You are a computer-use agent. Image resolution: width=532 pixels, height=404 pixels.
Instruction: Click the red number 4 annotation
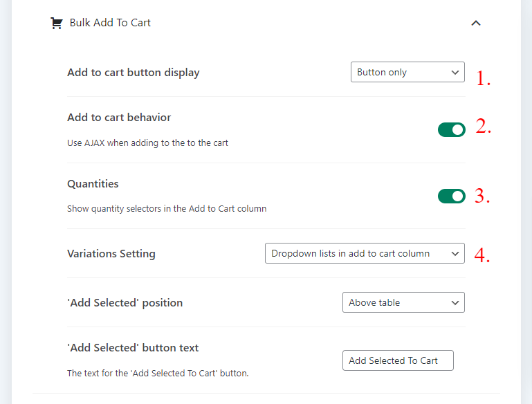coord(482,255)
